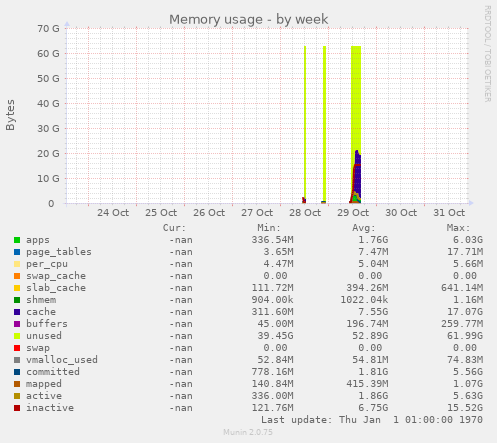Click the '60 G' axis label
Viewport: 497px width, 443px height.
(x=48, y=54)
